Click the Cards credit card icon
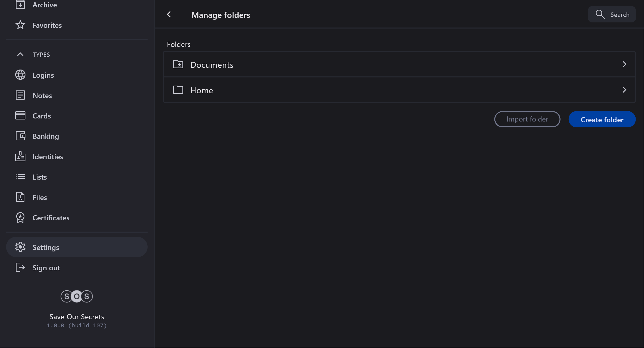Screen dimensions: 644x348 [x=20, y=116]
